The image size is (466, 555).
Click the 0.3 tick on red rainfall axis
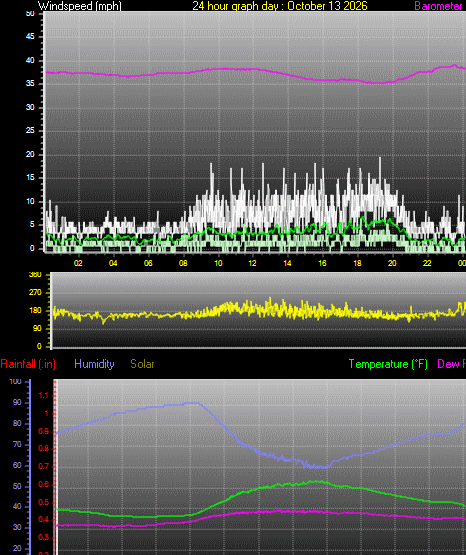click(44, 537)
